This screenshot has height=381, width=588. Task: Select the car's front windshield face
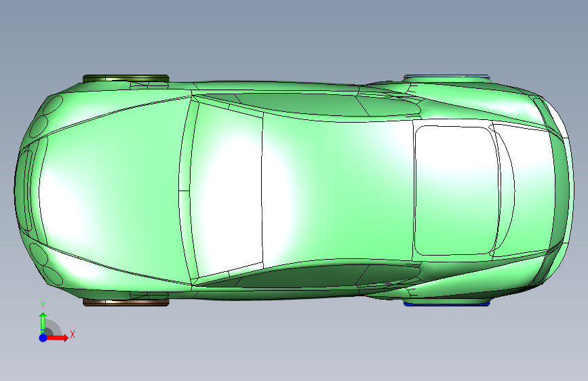click(x=228, y=189)
